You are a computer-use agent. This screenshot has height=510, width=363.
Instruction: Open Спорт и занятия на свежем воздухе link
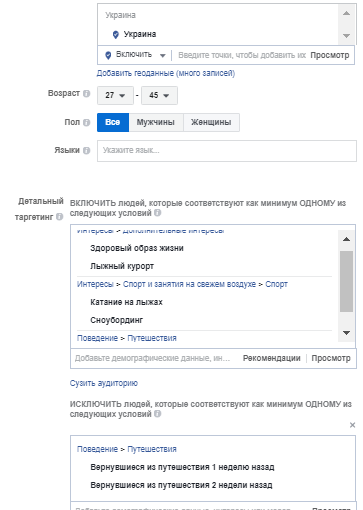coord(189,284)
